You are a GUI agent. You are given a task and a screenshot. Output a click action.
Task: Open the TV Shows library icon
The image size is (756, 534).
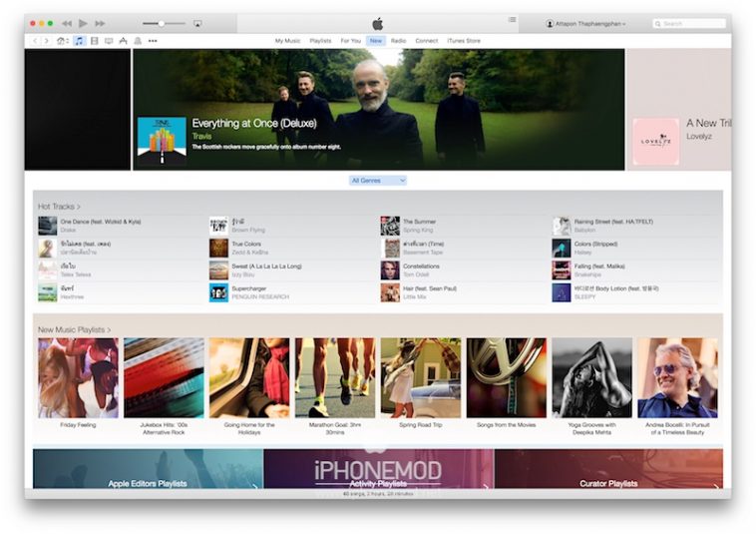coord(109,41)
